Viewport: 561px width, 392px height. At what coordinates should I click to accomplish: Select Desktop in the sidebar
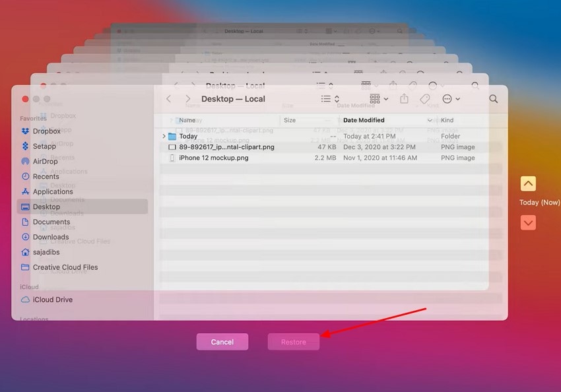coord(82,207)
